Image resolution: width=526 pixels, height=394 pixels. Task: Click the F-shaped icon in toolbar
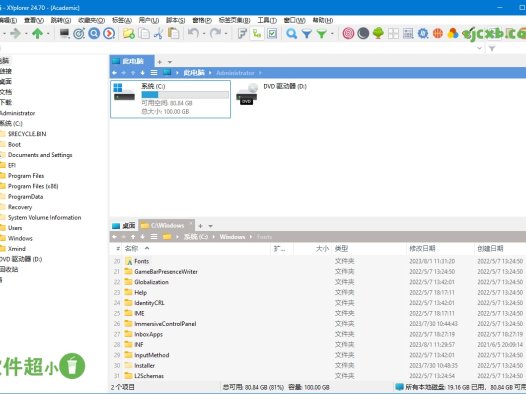(x=242, y=33)
